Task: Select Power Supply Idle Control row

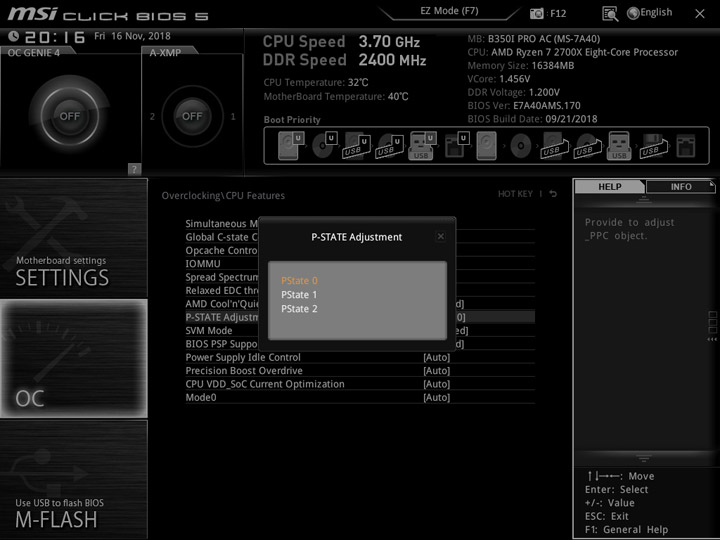Action: pyautogui.click(x=360, y=357)
